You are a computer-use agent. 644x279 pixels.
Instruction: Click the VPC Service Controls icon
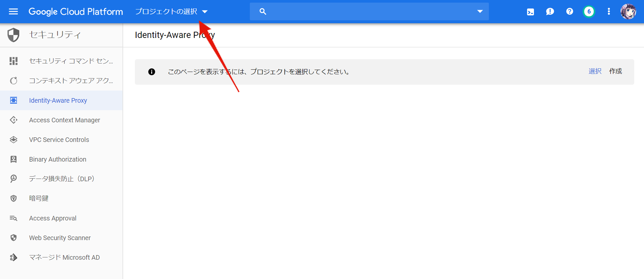pos(13,140)
